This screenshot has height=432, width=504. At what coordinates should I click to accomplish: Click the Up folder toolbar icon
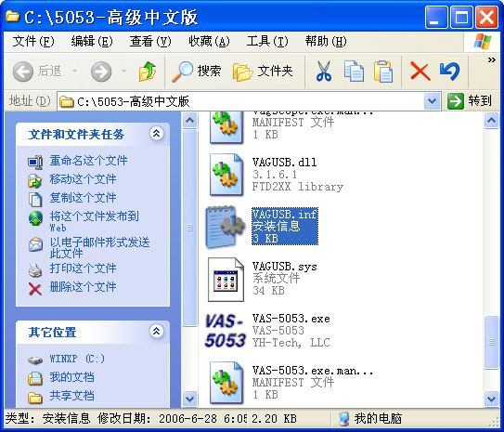(x=148, y=72)
